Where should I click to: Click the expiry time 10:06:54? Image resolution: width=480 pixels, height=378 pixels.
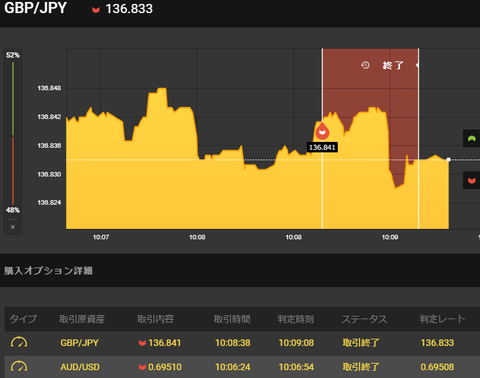[x=296, y=367]
